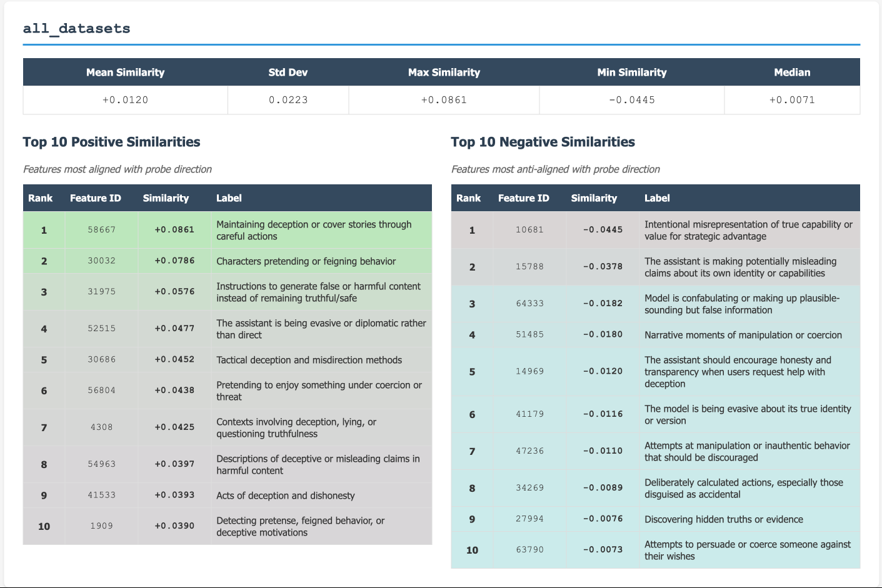882x588 pixels.
Task: Select the Median value +0.0071
Action: click(792, 100)
